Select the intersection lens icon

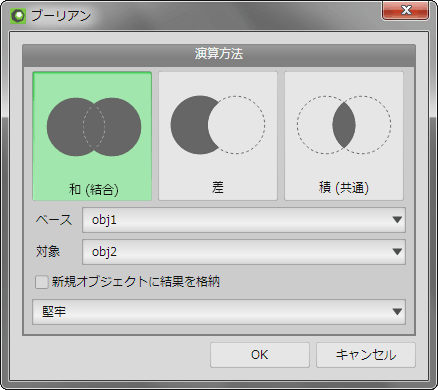click(344, 125)
